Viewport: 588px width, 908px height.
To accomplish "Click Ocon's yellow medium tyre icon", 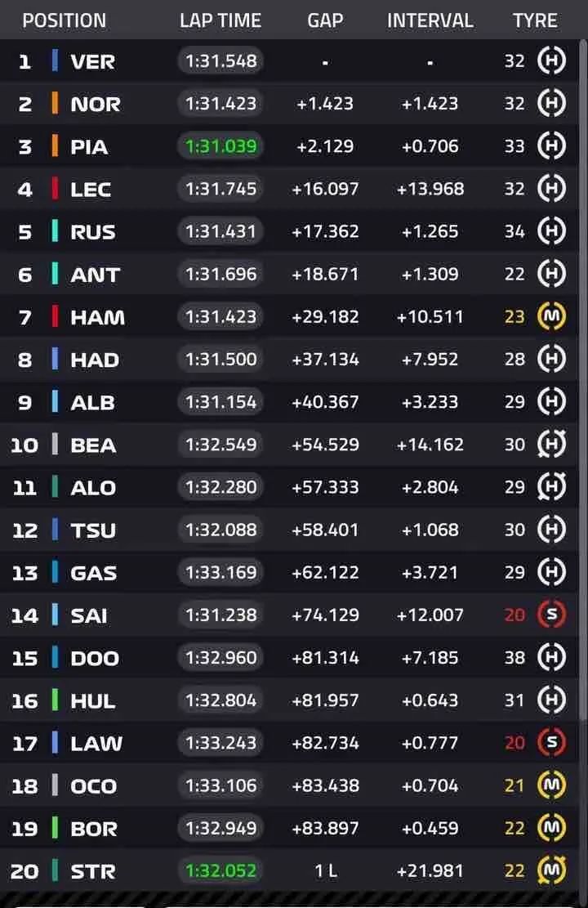I will pos(551,785).
